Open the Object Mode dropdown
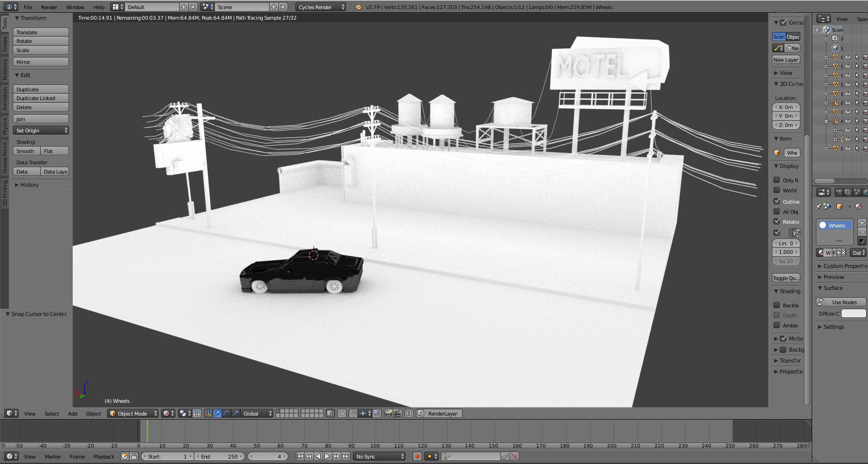Image resolution: width=868 pixels, height=464 pixels. [x=133, y=413]
